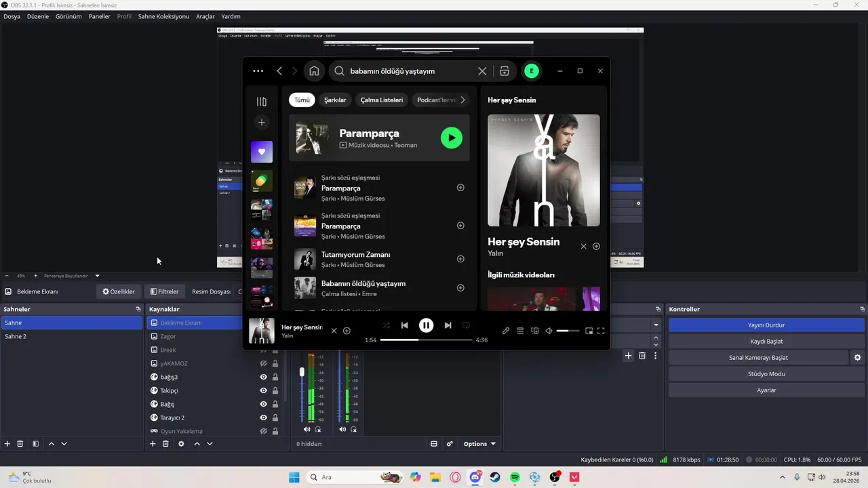Go to the Spotify Home button
This screenshot has height=488, width=868.
coord(314,70)
